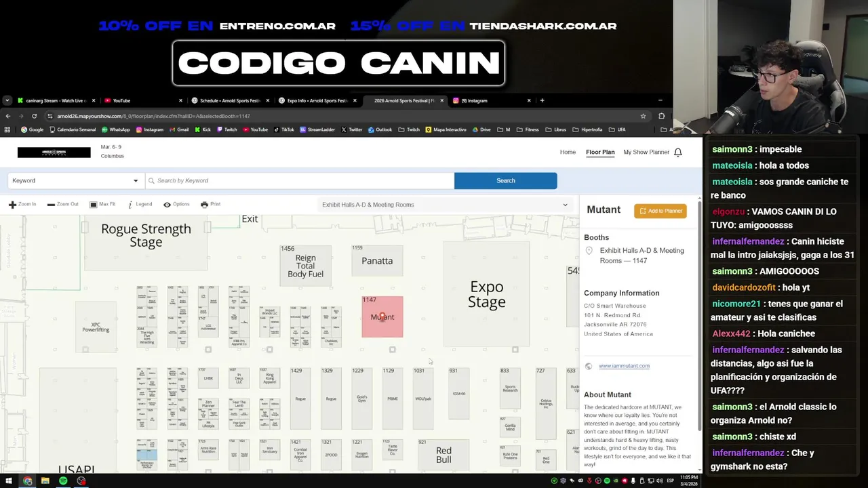The image size is (868, 488).
Task: Go back with browser back arrow
Action: (8, 116)
